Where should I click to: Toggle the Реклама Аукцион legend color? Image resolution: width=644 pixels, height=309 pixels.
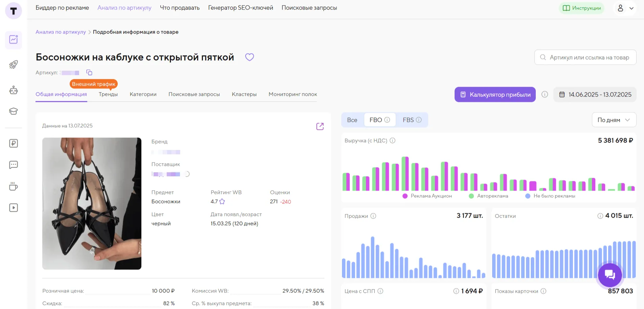(405, 196)
